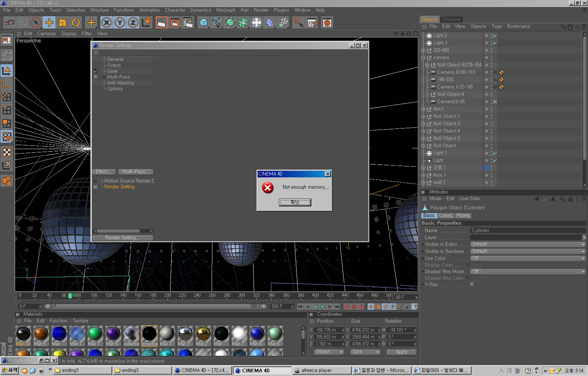Image resolution: width=588 pixels, height=376 pixels.
Task: Switch to Model mode in left palette
Action: [7, 70]
